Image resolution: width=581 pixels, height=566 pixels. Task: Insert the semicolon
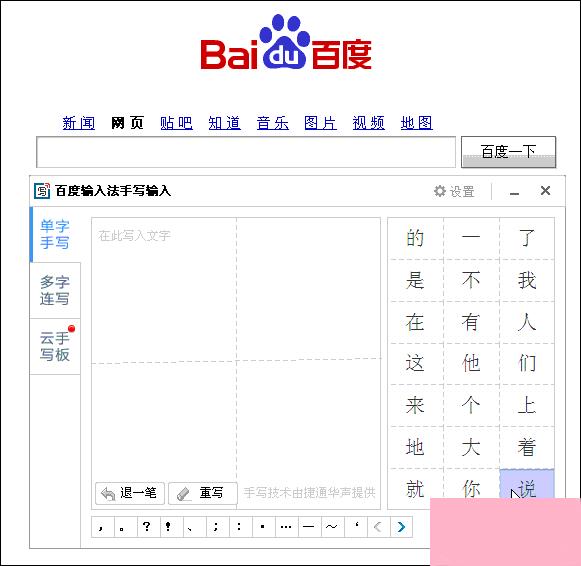[x=218, y=526]
